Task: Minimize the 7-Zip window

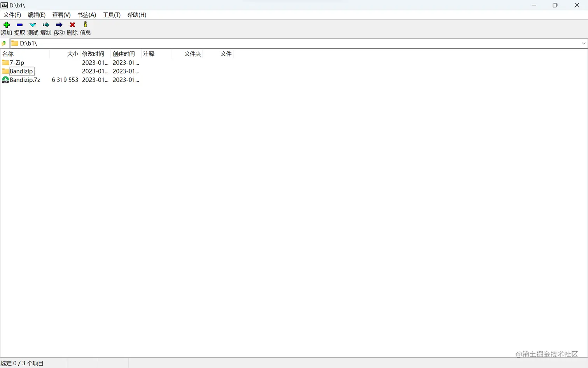Action: [534, 5]
